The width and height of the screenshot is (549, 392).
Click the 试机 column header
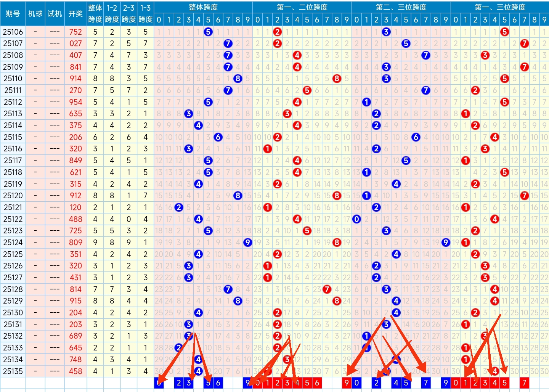(55, 14)
